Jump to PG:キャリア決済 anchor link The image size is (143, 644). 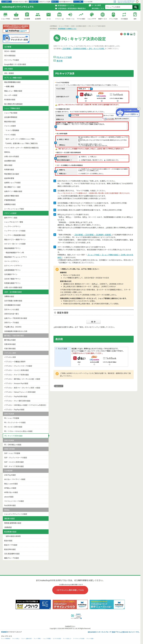pyautogui.click(x=64, y=57)
